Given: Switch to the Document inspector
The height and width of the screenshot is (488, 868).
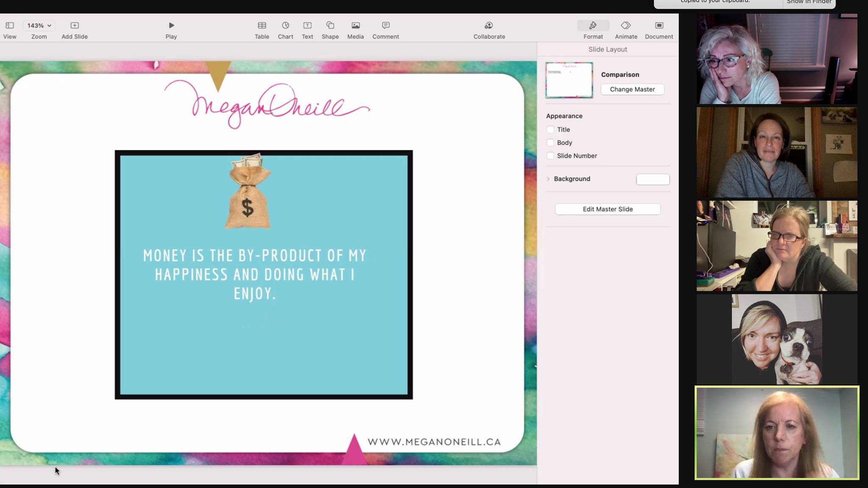Looking at the screenshot, I should pos(659,30).
